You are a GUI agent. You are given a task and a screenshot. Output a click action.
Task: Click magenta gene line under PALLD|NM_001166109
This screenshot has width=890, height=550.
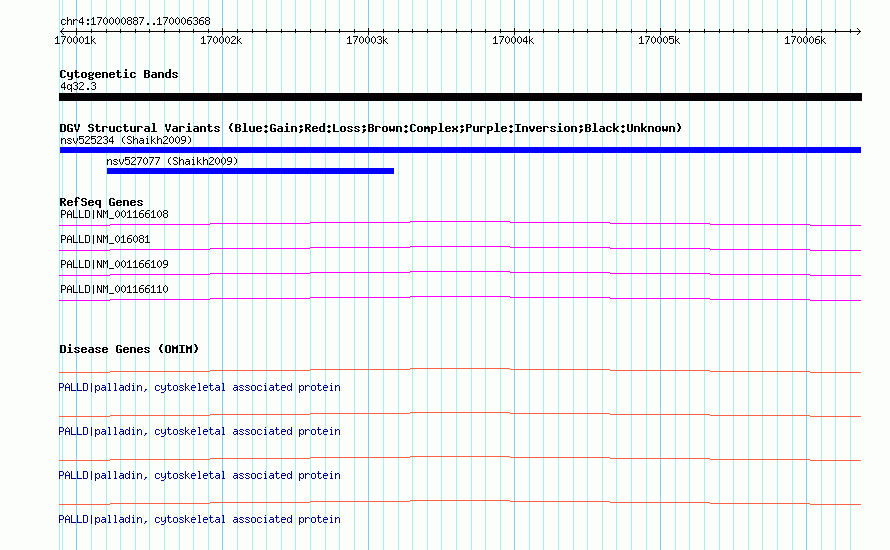click(460, 273)
